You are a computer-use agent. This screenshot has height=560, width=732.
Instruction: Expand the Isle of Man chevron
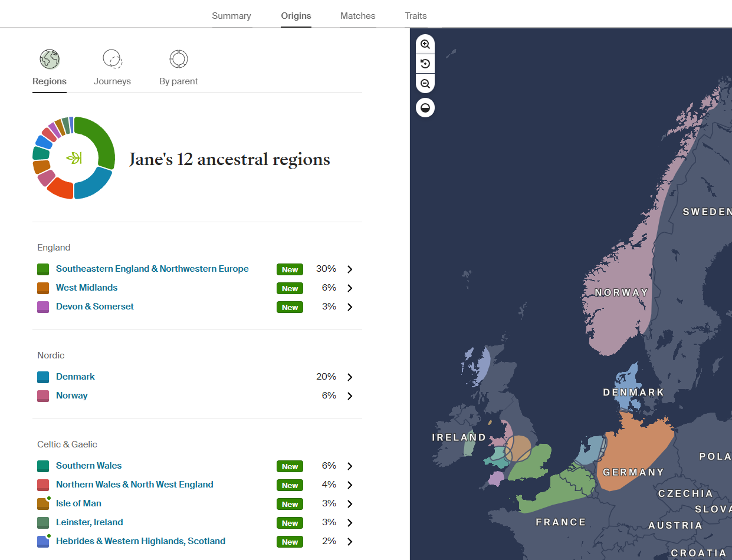pos(350,504)
